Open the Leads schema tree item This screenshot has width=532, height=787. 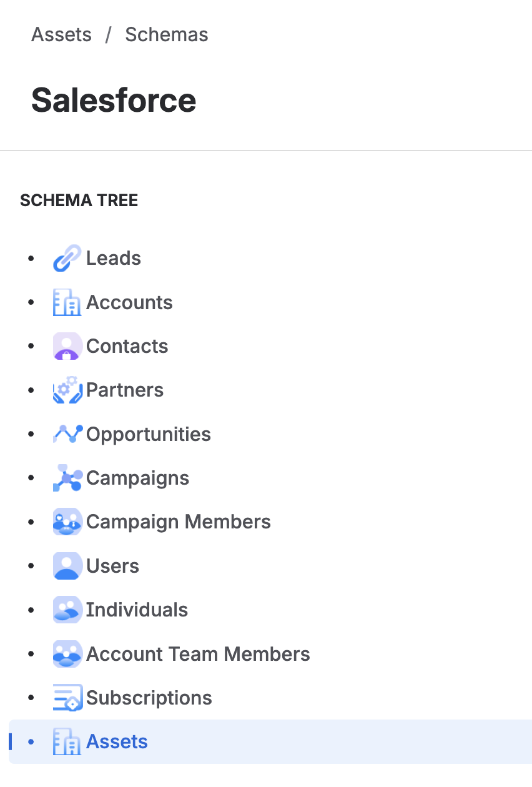[x=114, y=259]
